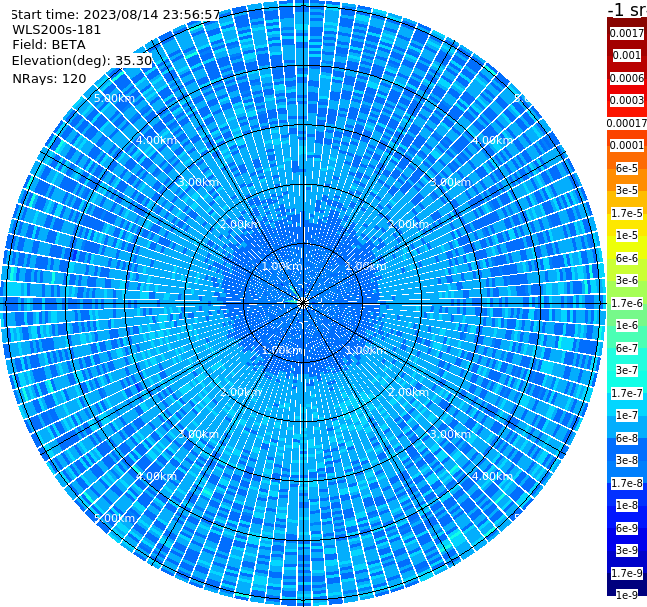Screen dimensions: 647x607
Task: Click the 1.7e-8 colorbar value
Action: click(627, 483)
